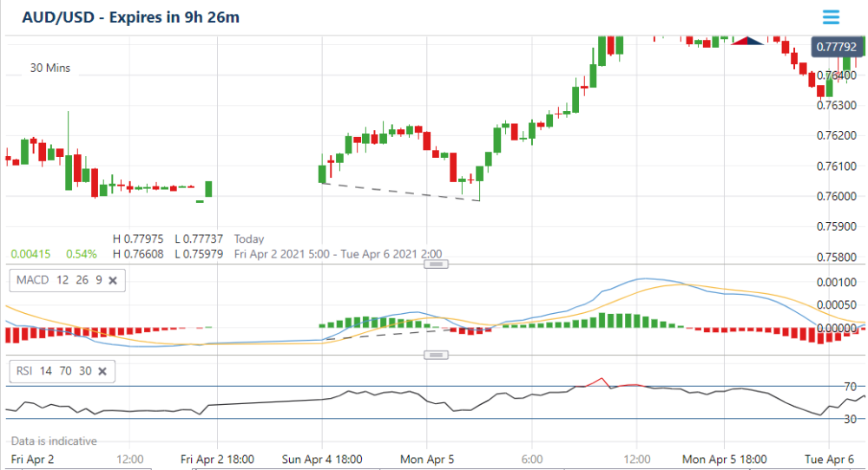Click the Today label
Viewport: 868px width, 470px height.
tap(249, 238)
